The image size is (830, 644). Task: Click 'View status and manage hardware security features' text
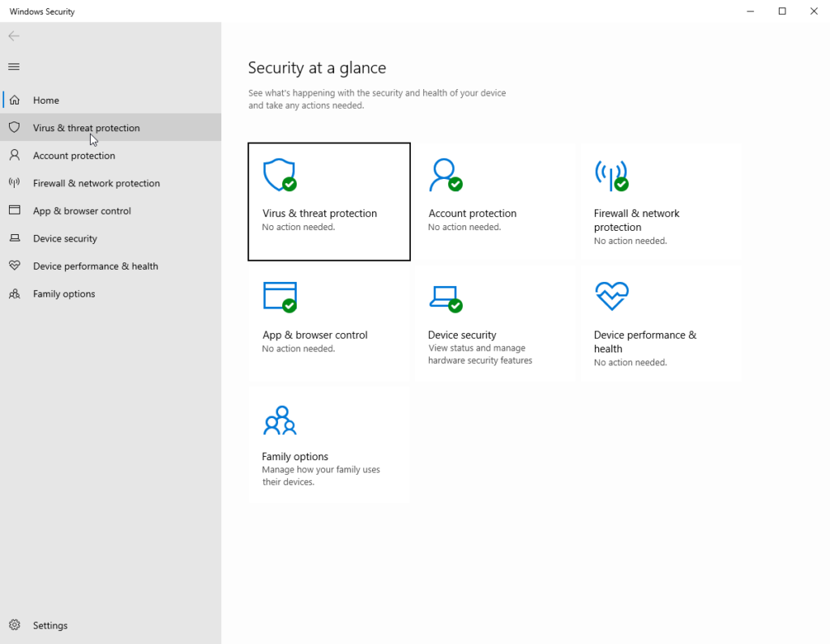coord(480,354)
